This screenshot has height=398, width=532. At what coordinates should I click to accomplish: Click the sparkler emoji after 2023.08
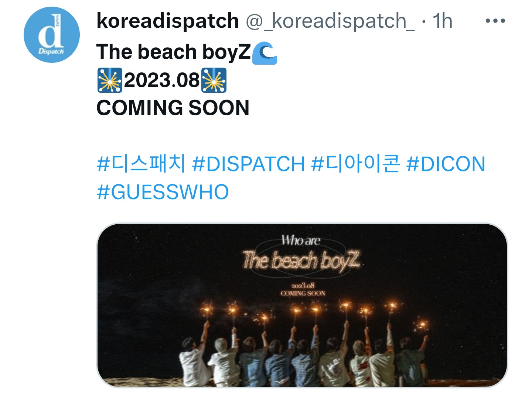click(x=214, y=80)
